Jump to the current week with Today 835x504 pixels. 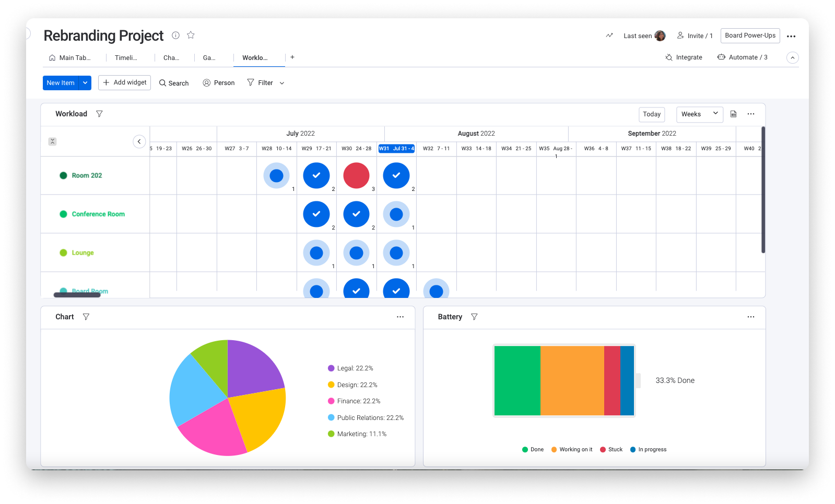pyautogui.click(x=651, y=114)
